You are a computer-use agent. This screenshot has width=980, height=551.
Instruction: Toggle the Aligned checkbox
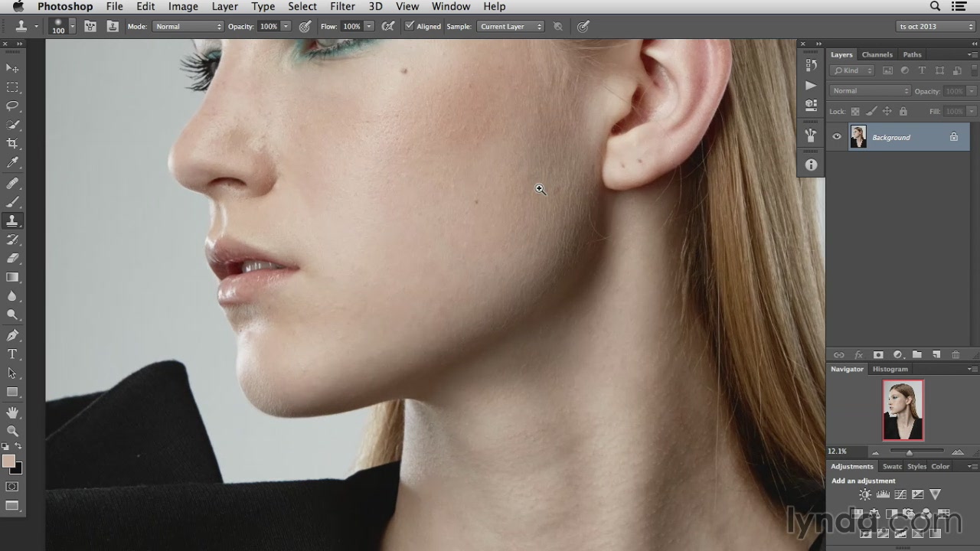[x=410, y=26]
